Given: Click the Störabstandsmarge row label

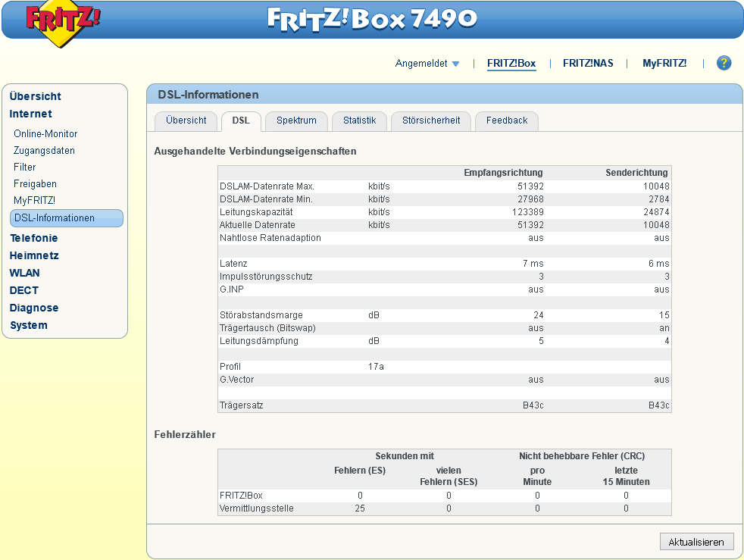Looking at the screenshot, I should [261, 315].
